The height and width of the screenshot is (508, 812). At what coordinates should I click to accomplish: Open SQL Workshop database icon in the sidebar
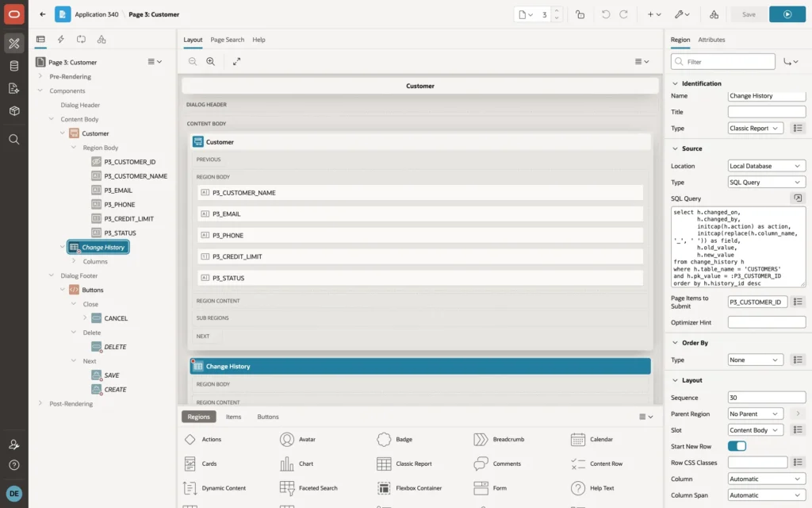(14, 66)
